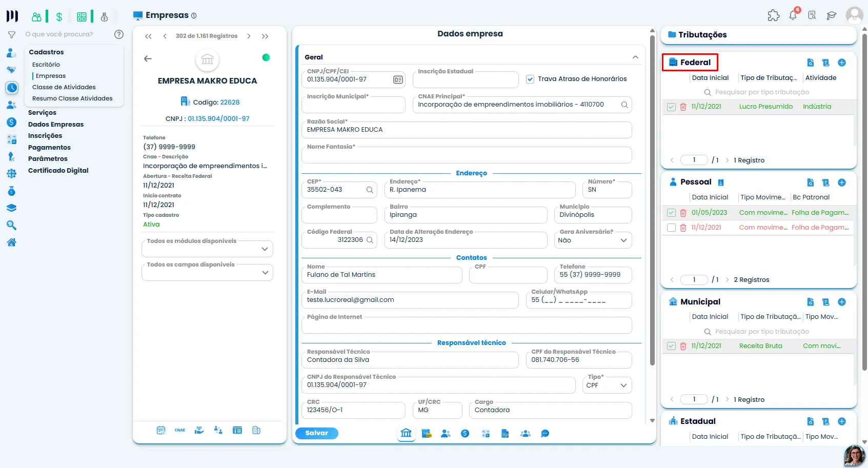Collapse the Geral section chevron

(635, 57)
